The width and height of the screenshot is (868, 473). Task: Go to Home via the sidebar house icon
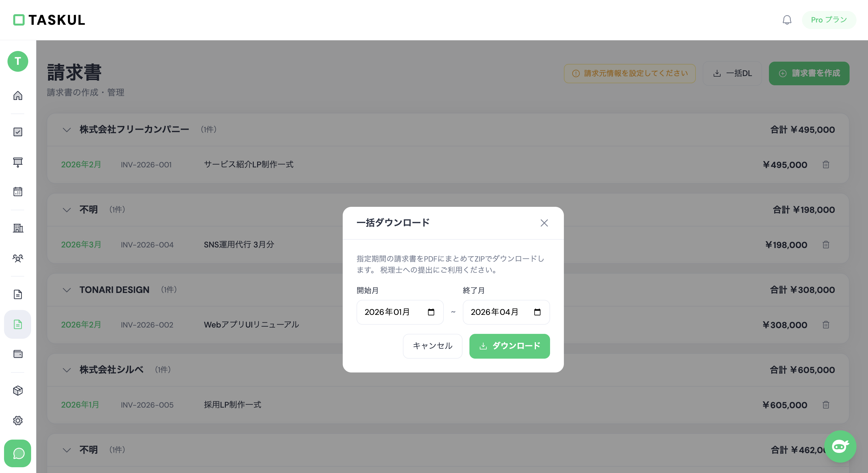(x=18, y=96)
